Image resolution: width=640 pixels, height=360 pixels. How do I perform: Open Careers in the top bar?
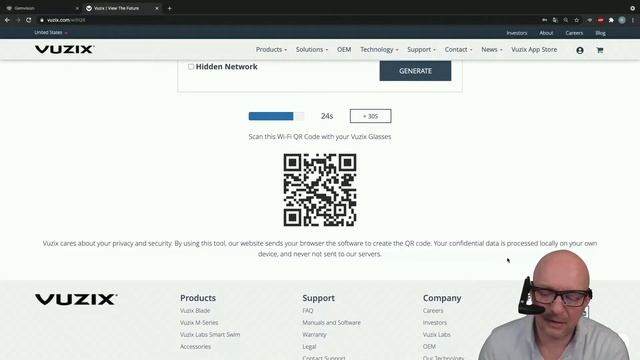[574, 33]
